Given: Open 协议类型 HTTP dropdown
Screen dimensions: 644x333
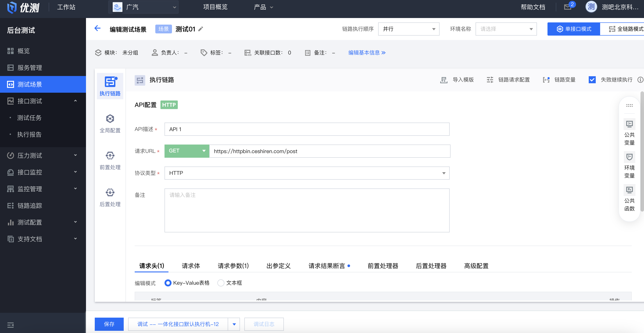Looking at the screenshot, I should pos(307,173).
